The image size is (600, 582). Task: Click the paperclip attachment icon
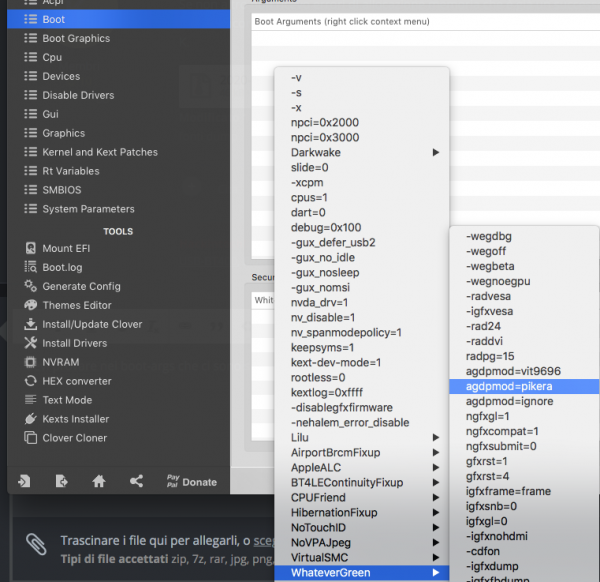click(x=36, y=544)
